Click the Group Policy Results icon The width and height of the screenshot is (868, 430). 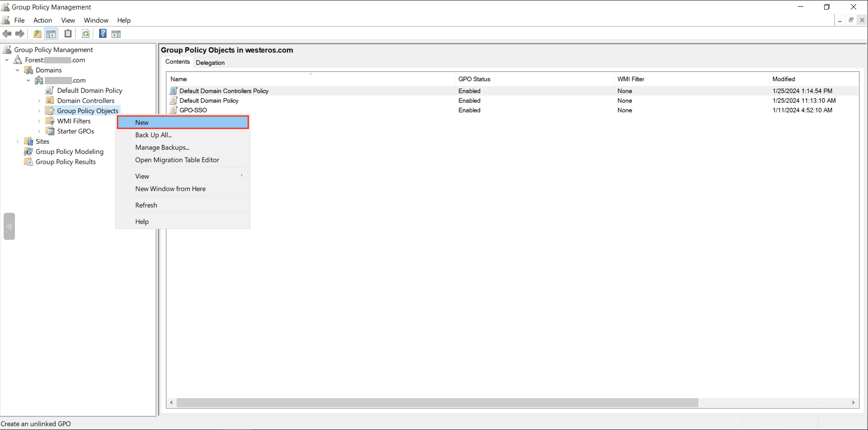tap(29, 162)
